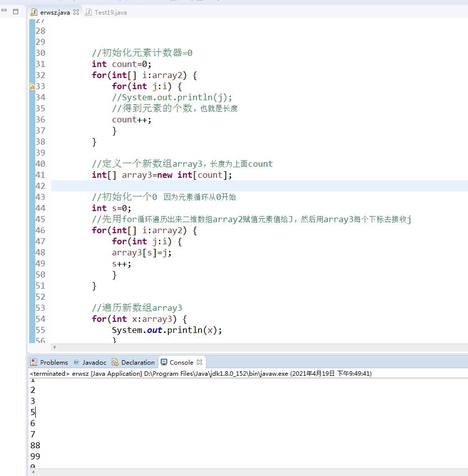Click comment '//定义一个新数组array3' line
This screenshot has width=468, height=476.
[x=182, y=164]
